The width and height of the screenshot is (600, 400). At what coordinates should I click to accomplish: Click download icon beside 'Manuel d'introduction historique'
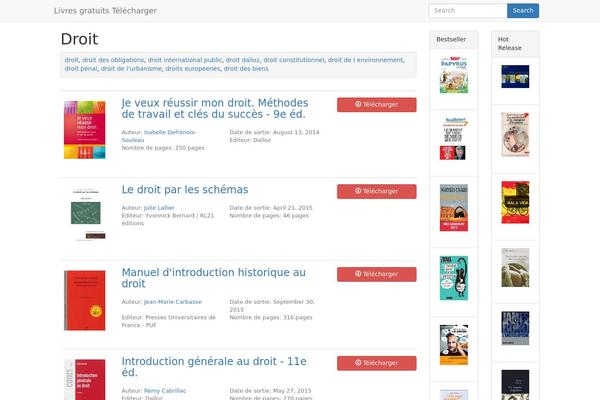[x=358, y=274]
